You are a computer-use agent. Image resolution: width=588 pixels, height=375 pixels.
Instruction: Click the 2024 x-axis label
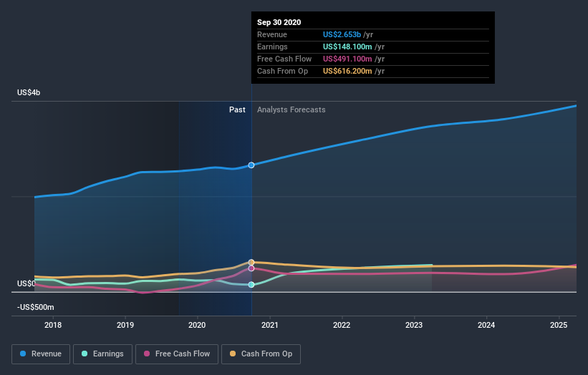pyautogui.click(x=486, y=325)
